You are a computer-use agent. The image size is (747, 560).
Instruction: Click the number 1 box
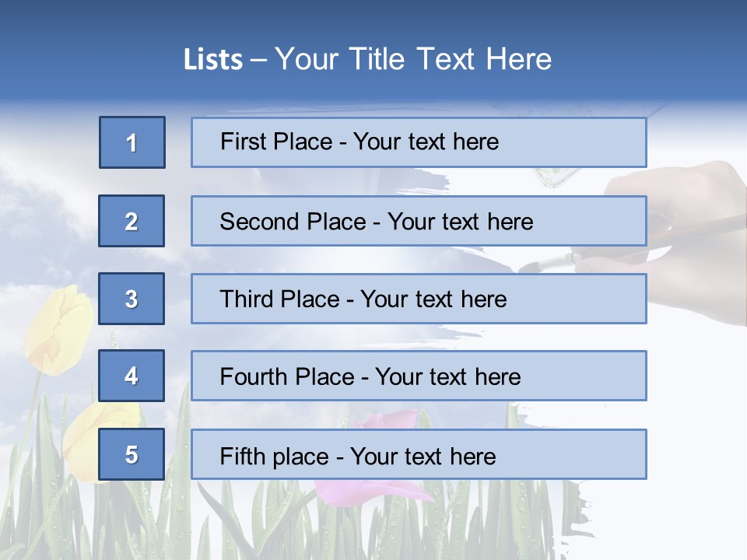click(x=132, y=142)
